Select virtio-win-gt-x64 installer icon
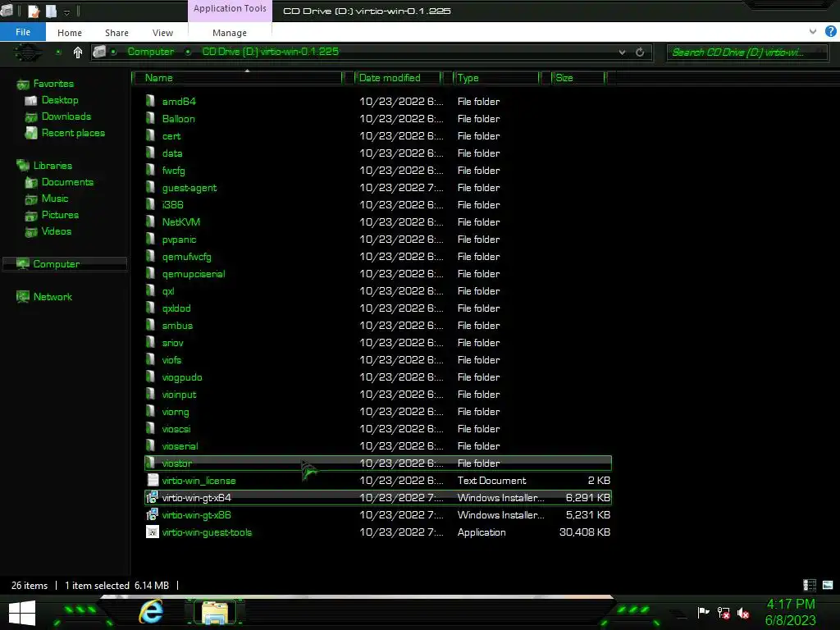 pyautogui.click(x=152, y=497)
